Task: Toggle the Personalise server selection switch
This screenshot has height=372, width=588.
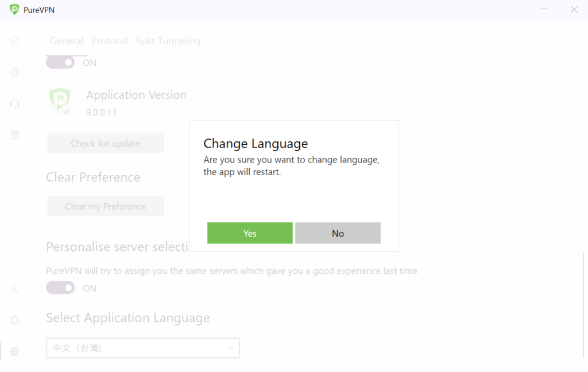Action: click(60, 288)
